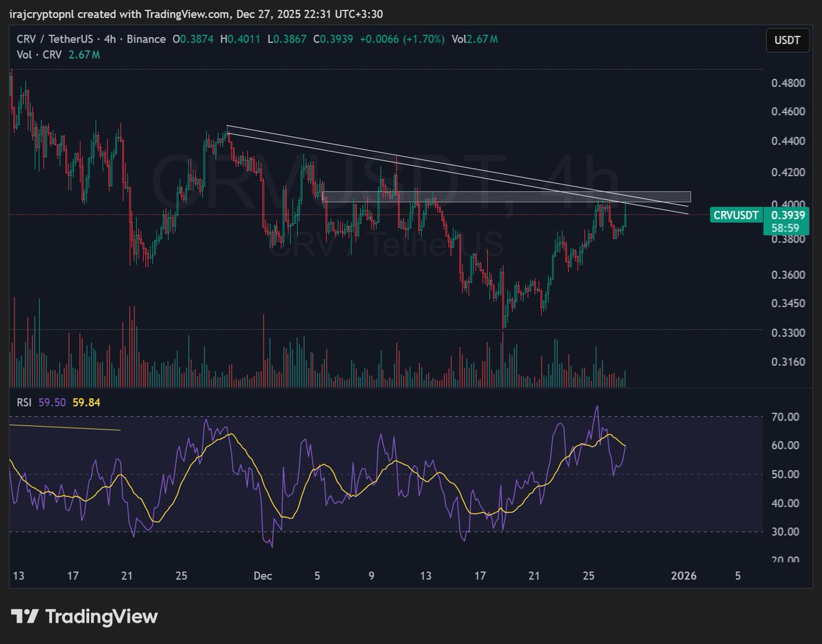Select the CRVUSDT price scale label
The image size is (822, 644).
(x=736, y=215)
